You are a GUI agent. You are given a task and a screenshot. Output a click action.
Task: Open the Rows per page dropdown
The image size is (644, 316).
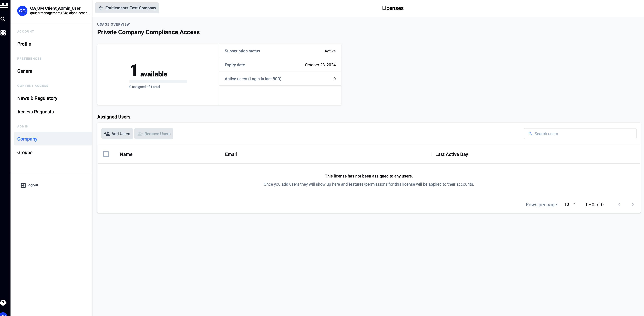click(x=570, y=204)
